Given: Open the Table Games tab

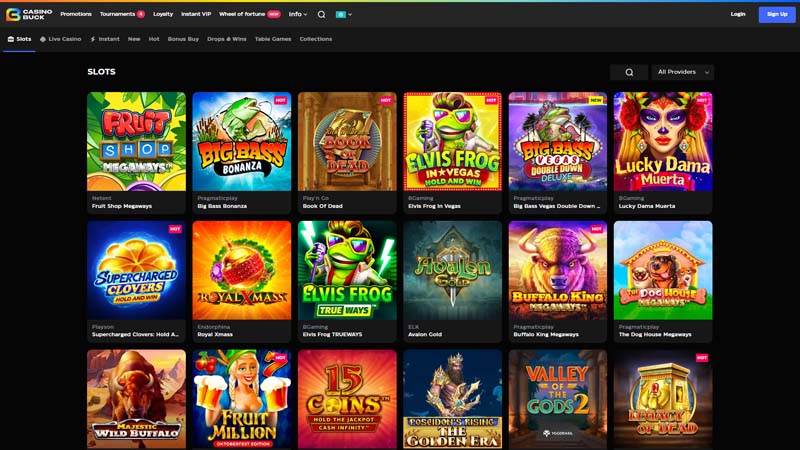Looking at the screenshot, I should point(273,39).
